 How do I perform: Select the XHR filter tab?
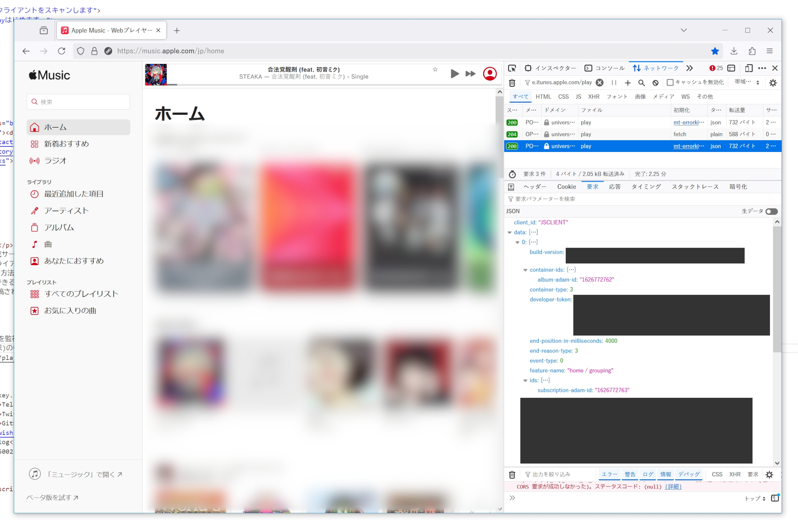593,97
